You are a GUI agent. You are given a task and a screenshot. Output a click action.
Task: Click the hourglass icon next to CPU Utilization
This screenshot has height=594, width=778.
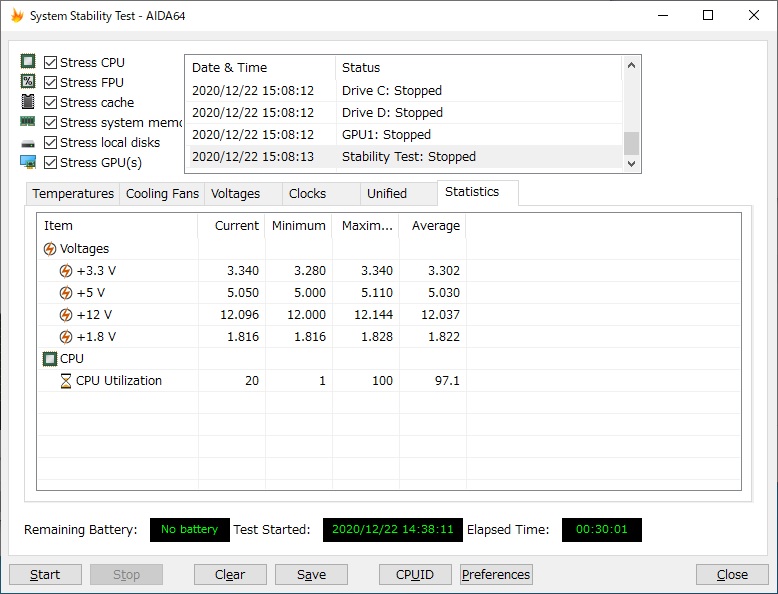[66, 381]
